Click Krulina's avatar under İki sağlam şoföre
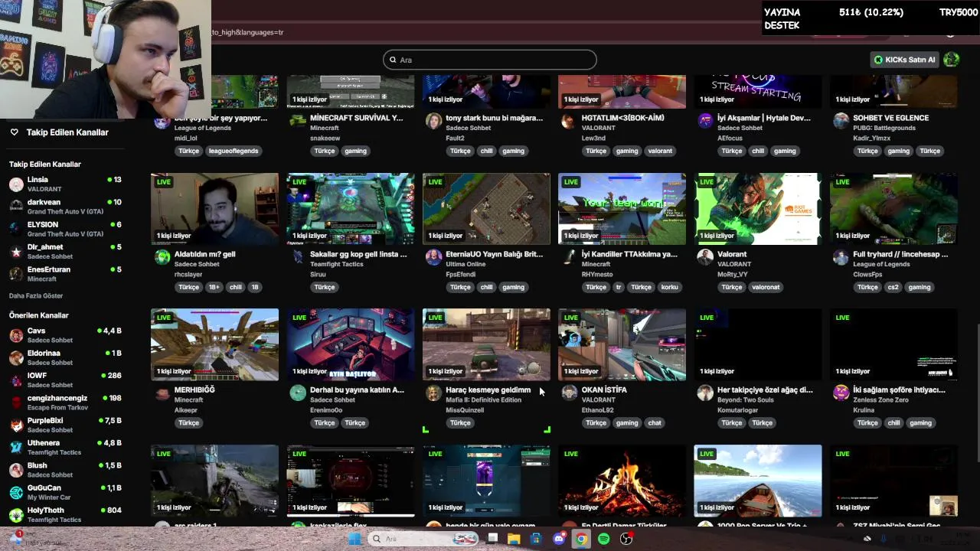980x551 pixels. (x=841, y=393)
